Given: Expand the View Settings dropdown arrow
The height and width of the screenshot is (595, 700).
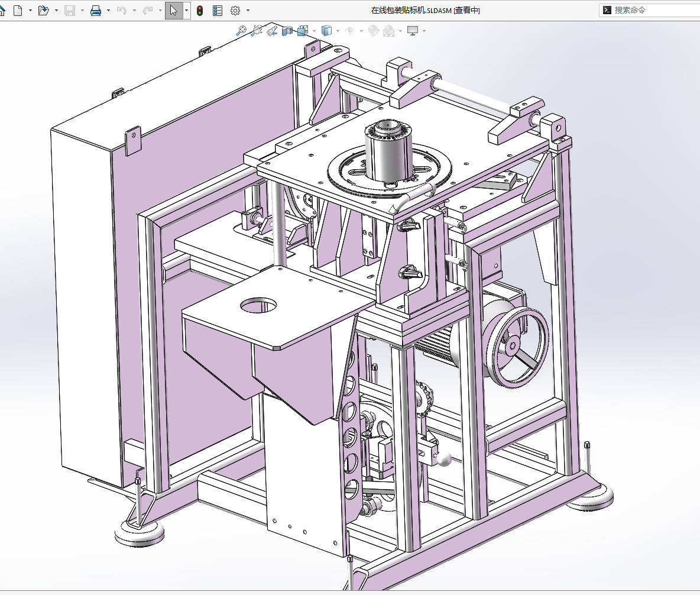Looking at the screenshot, I should 424,31.
